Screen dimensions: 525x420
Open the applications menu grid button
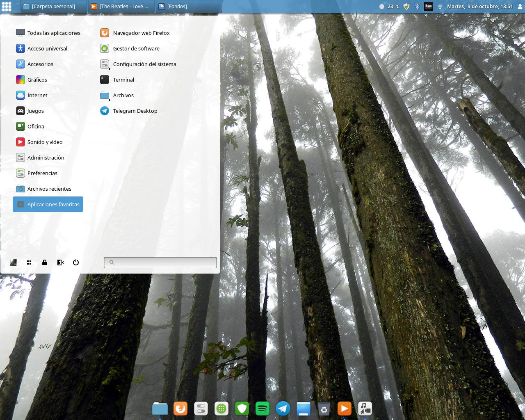7,7
